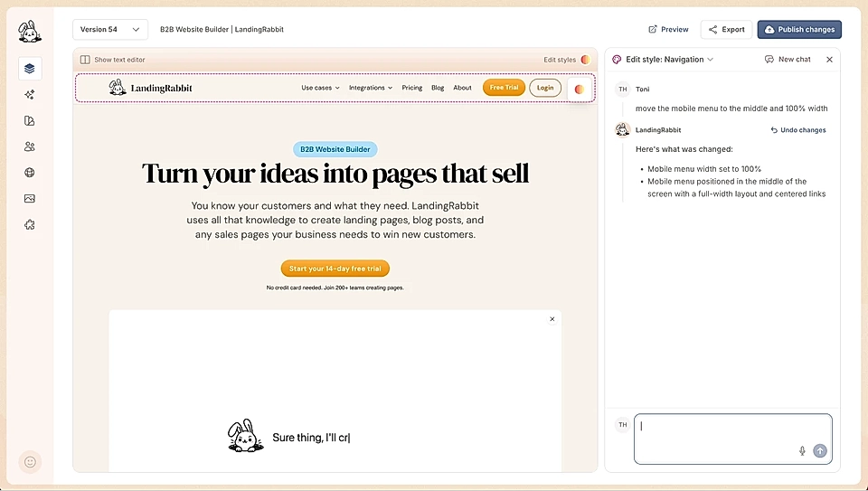Open the About nav link
868x491 pixels.
click(462, 88)
